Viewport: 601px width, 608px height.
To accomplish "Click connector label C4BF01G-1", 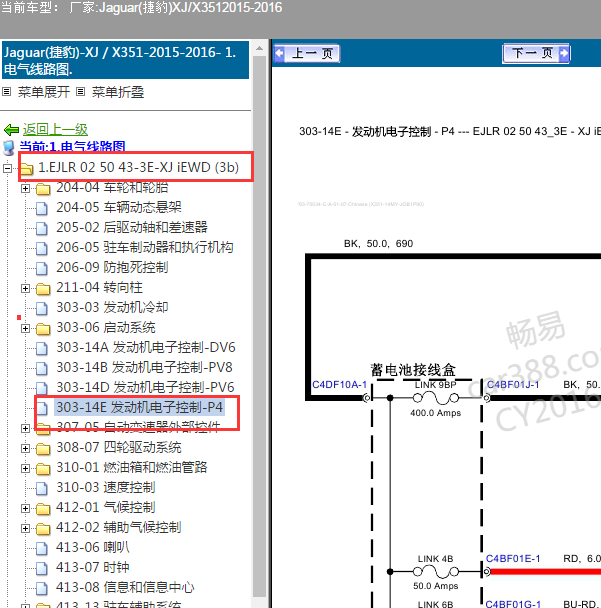I will point(513,604).
